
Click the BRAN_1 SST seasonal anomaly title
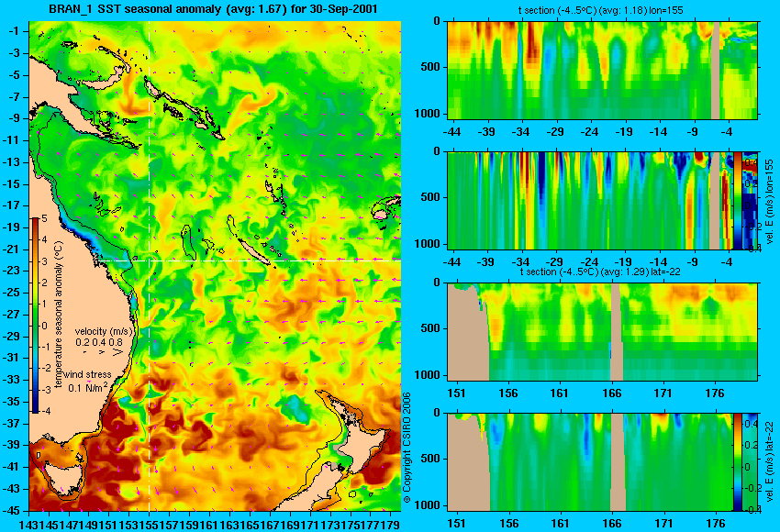click(x=212, y=9)
